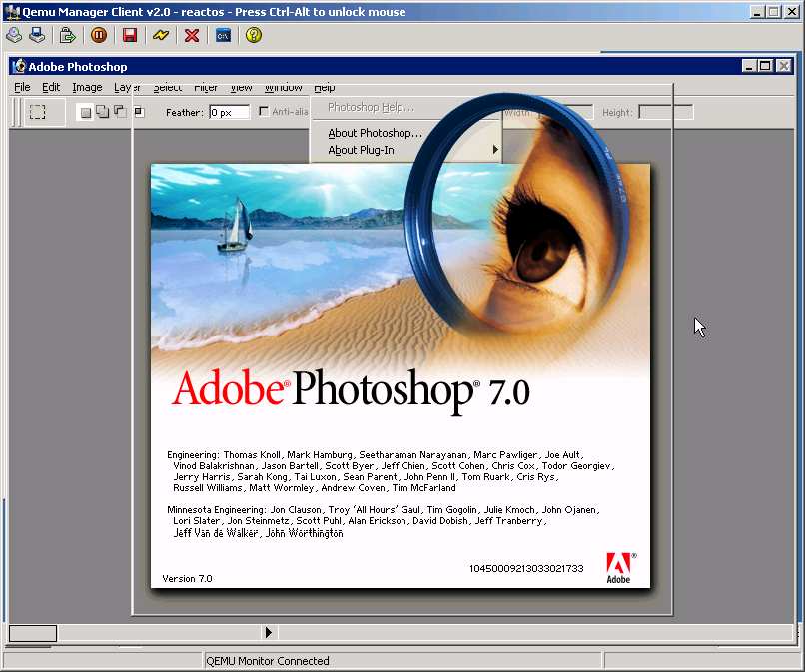The height and width of the screenshot is (672, 805).
Task: Open the Filter menu
Action: pos(206,87)
